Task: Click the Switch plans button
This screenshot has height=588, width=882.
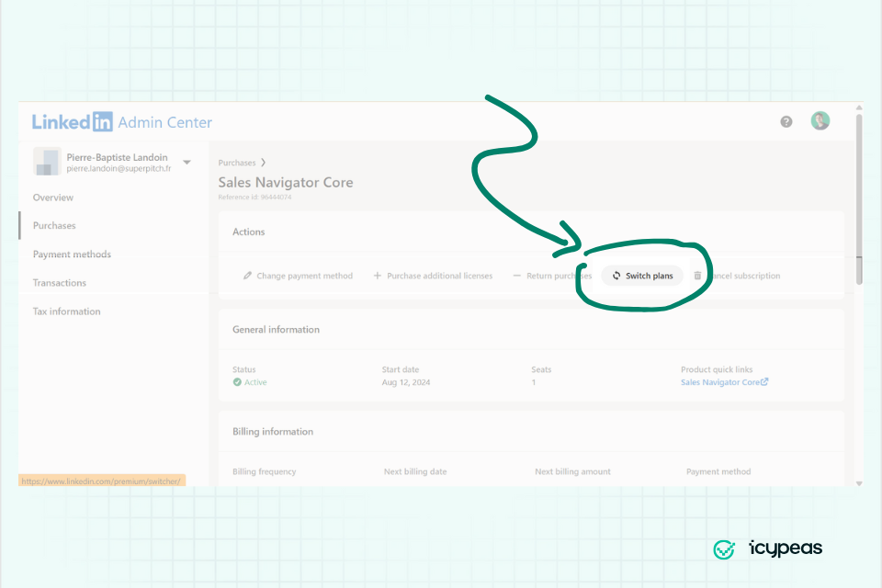Action: (642, 276)
